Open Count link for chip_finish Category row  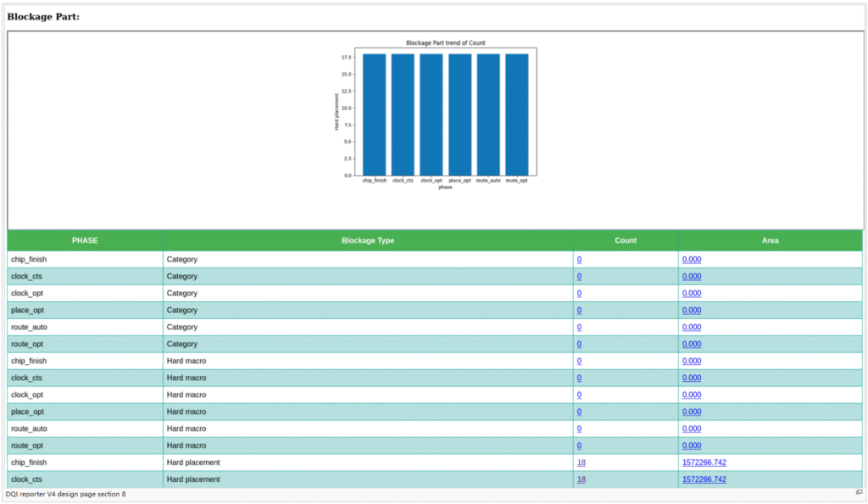(x=580, y=260)
